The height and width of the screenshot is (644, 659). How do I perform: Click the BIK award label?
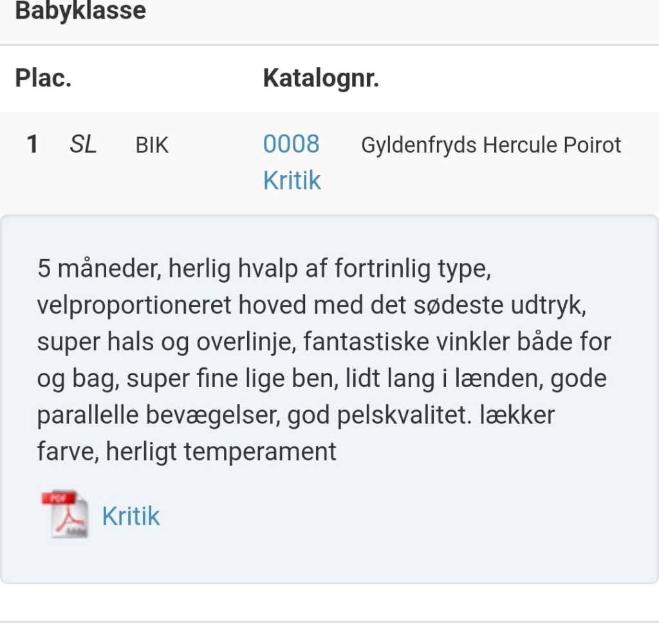click(x=152, y=146)
